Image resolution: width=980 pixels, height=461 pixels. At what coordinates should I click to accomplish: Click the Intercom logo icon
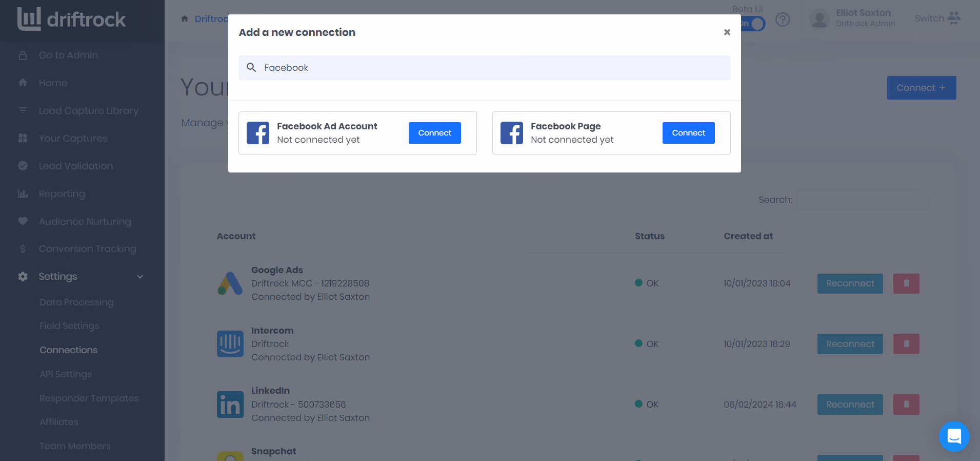(x=230, y=344)
